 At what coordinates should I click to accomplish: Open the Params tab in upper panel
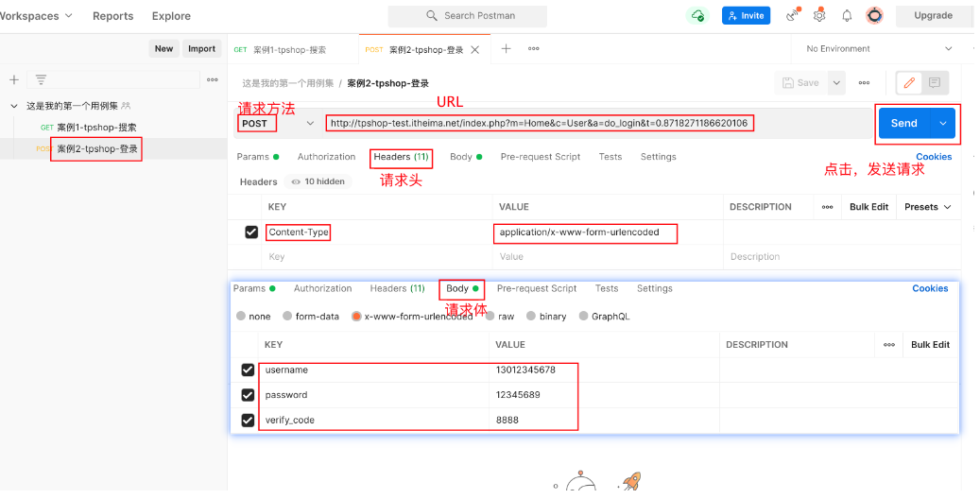pyautogui.click(x=257, y=157)
